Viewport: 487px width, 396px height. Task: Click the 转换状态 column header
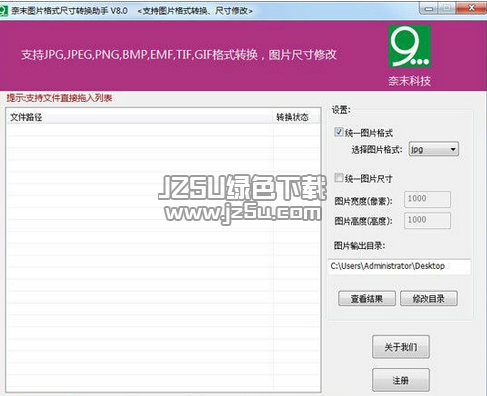coord(296,117)
